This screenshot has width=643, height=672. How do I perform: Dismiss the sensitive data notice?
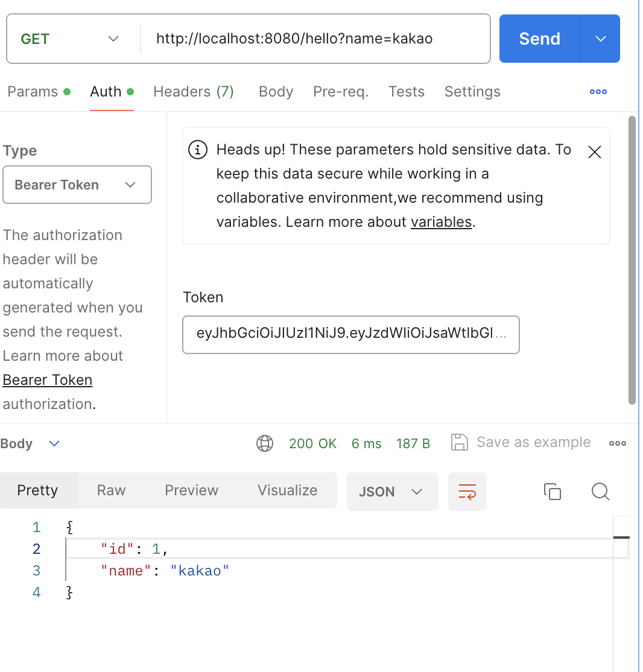tap(595, 152)
